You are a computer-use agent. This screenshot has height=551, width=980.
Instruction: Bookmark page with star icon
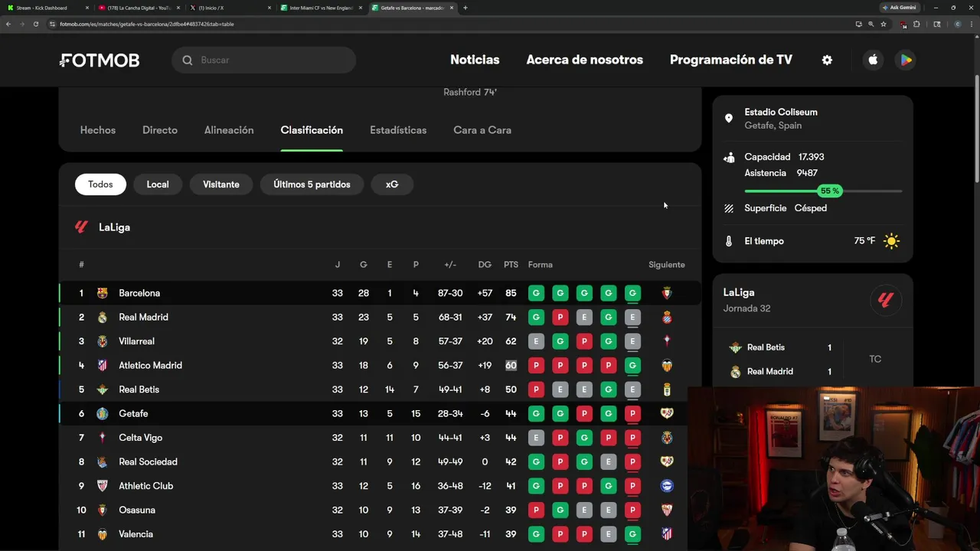(x=884, y=24)
